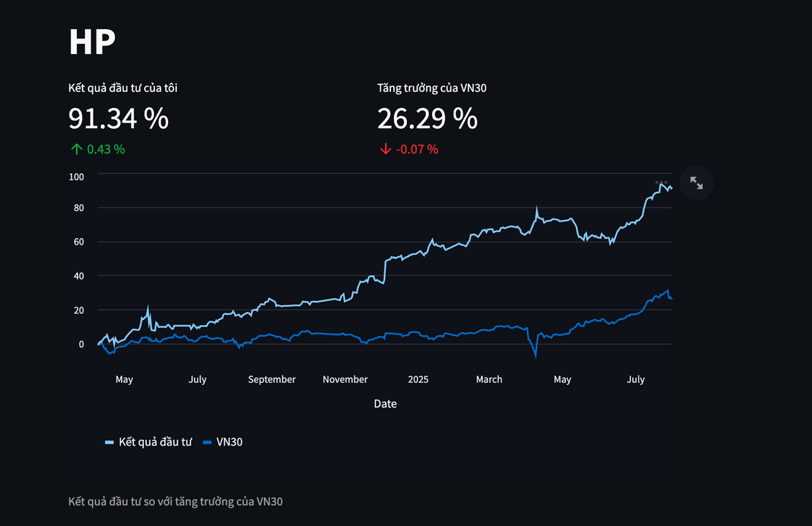Select the 91.34 % investment result value

(118, 118)
